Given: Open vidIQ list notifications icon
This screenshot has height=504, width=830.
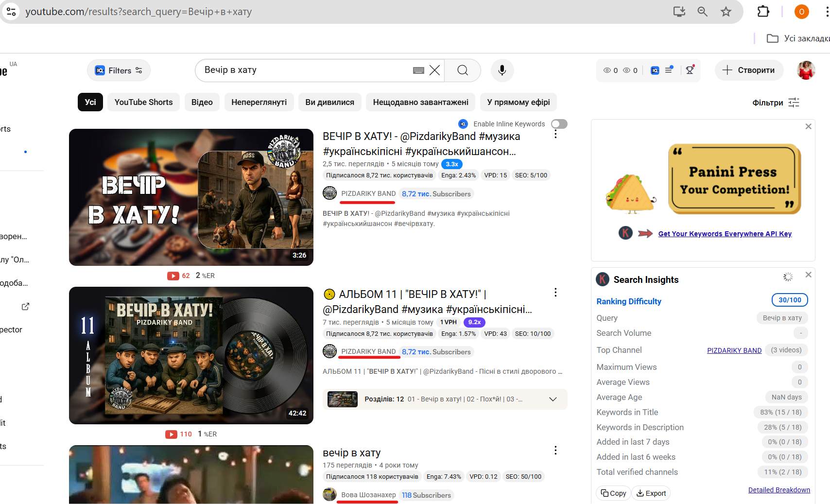Looking at the screenshot, I should tap(669, 70).
